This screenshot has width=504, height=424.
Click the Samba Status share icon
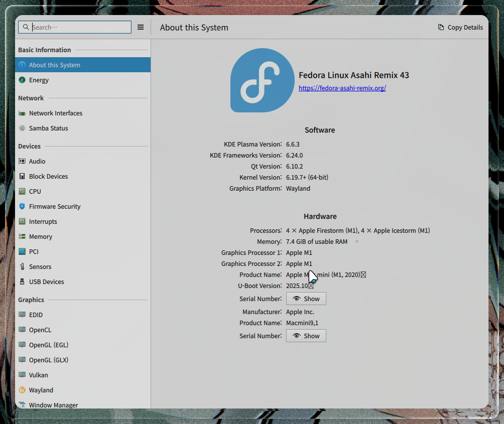pyautogui.click(x=22, y=128)
